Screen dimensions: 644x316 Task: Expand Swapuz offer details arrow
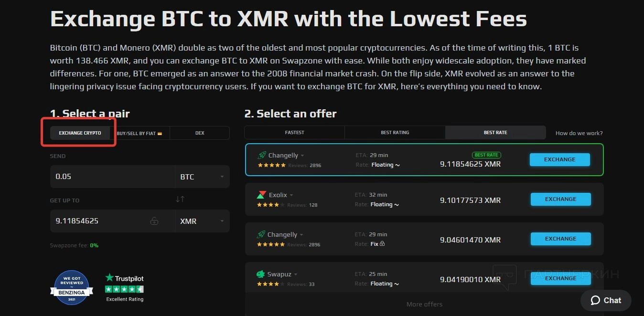(296, 274)
